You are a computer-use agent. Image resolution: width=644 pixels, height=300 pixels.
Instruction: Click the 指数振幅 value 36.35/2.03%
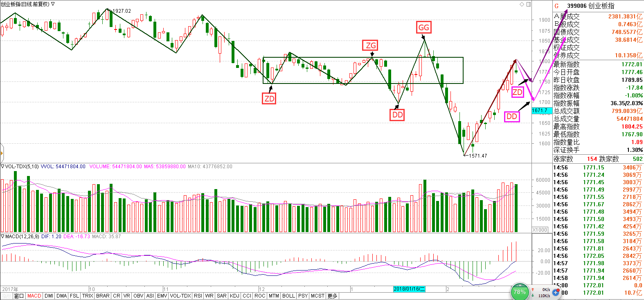pyautogui.click(x=627, y=103)
